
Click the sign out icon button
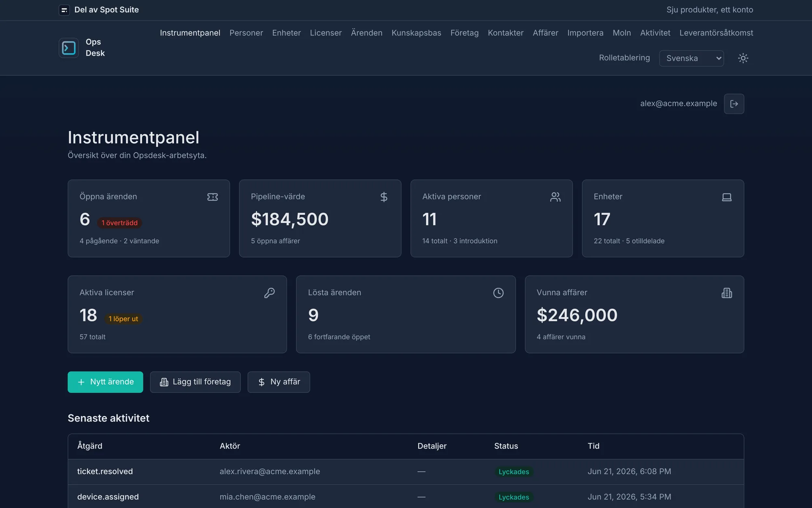734,104
